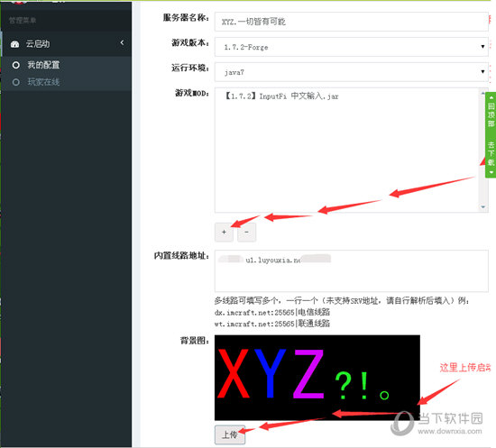Click 去下载 on the green side tab
This screenshot has width=496, height=448.
click(x=491, y=153)
